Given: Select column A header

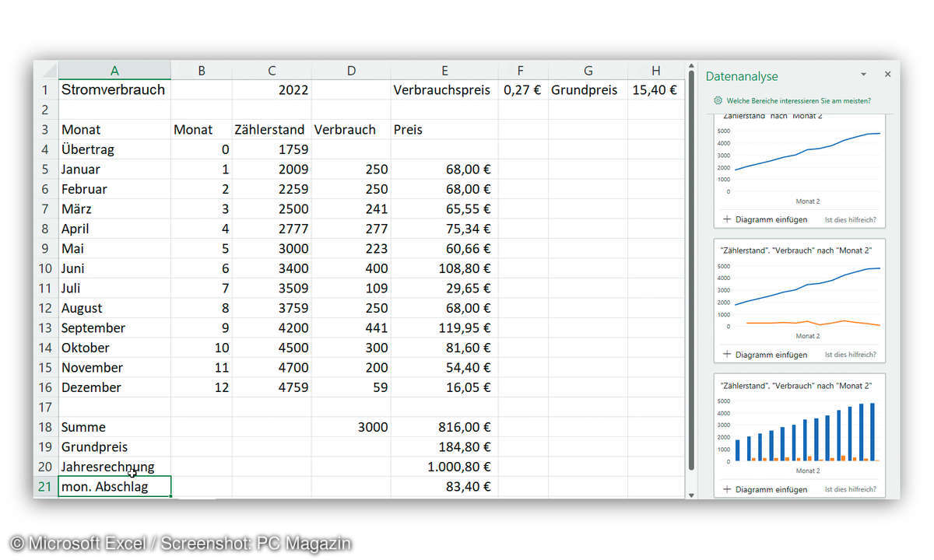Looking at the screenshot, I should pyautogui.click(x=114, y=70).
